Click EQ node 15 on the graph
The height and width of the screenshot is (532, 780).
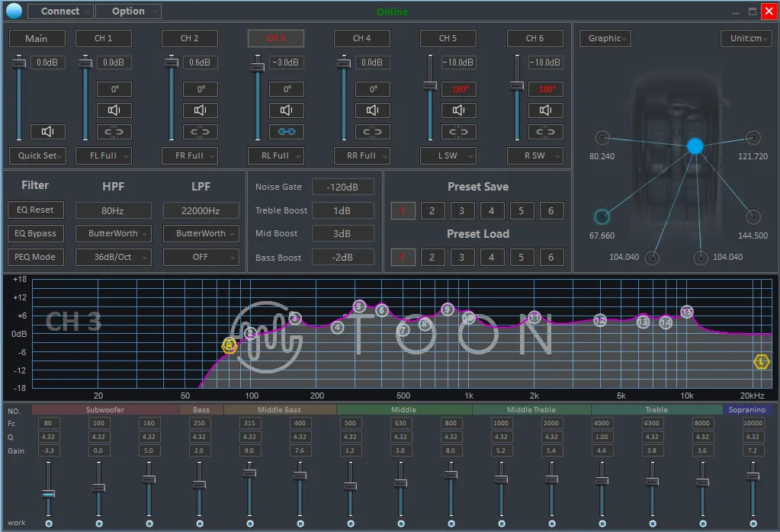coord(687,312)
